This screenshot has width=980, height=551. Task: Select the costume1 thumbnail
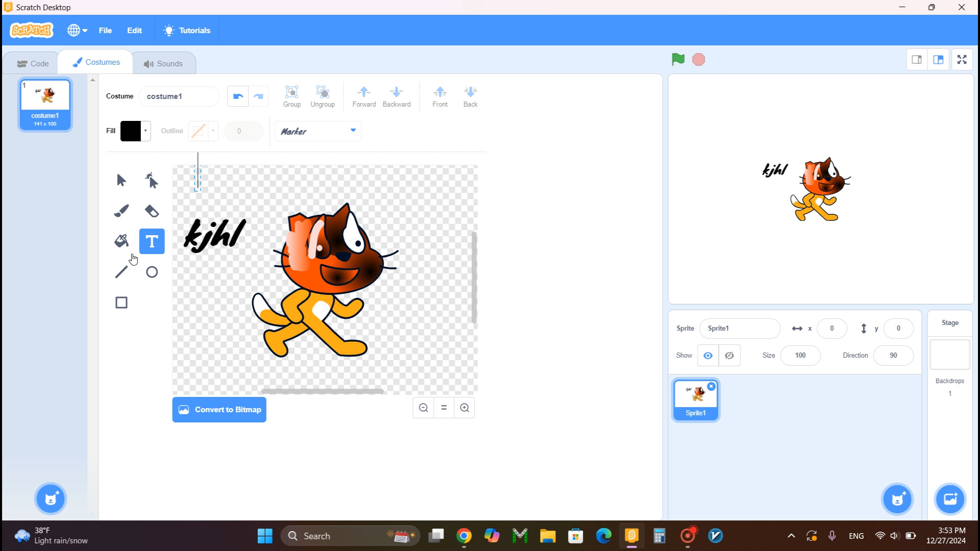(45, 105)
